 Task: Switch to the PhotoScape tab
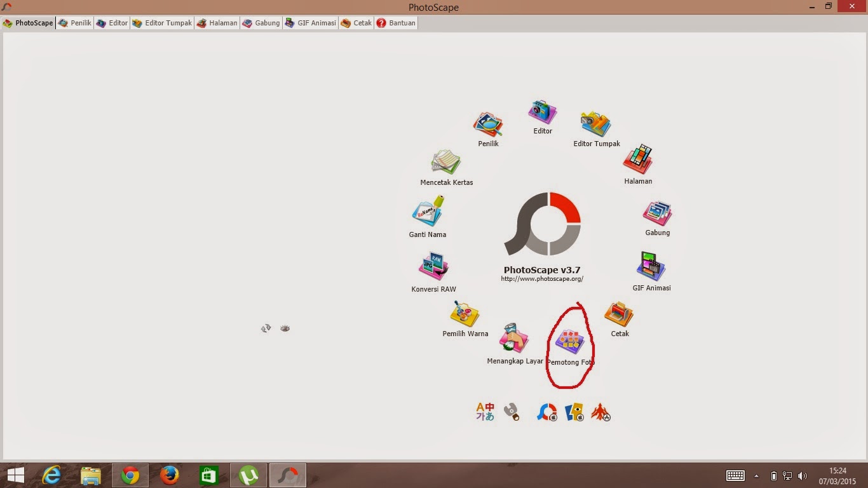pyautogui.click(x=28, y=23)
